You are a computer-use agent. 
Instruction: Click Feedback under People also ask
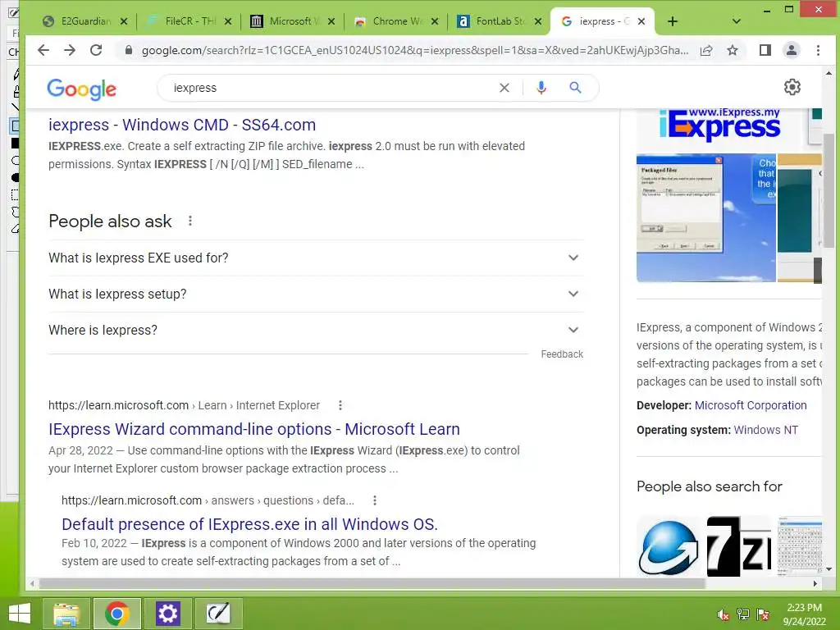562,354
